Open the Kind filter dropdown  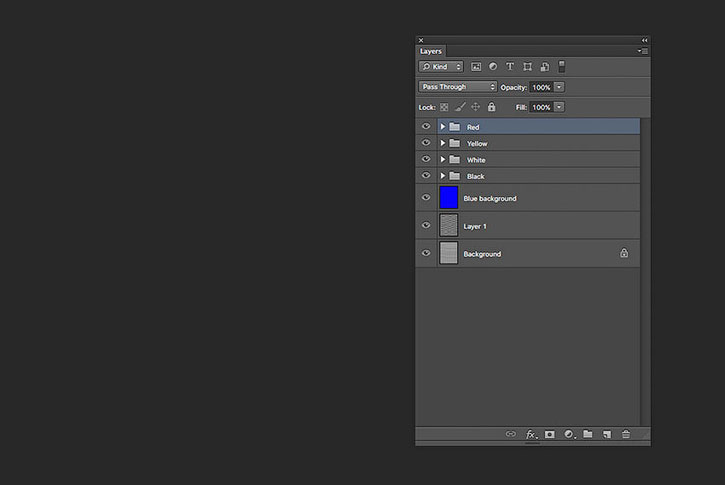point(441,67)
